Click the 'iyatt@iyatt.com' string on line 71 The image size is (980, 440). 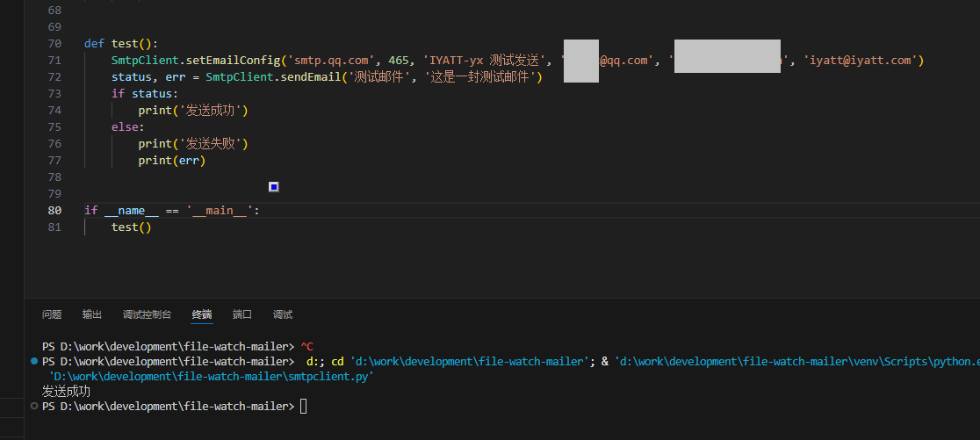860,61
